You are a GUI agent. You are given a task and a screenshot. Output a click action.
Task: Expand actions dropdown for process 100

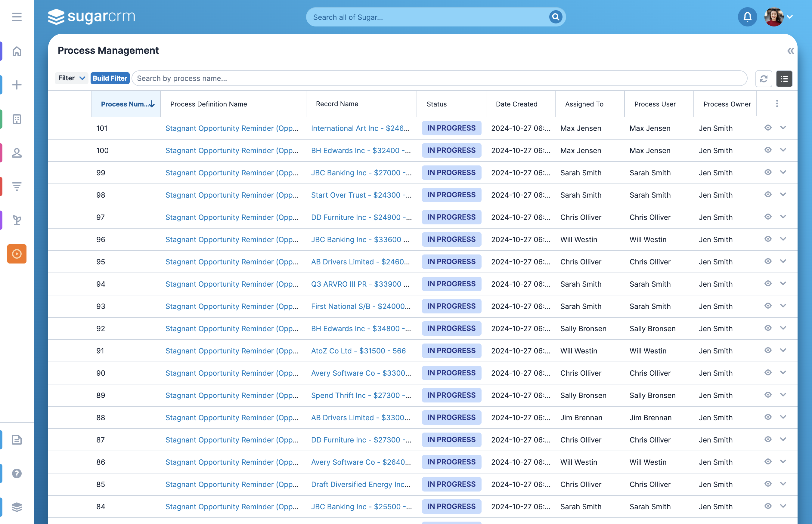coord(783,150)
